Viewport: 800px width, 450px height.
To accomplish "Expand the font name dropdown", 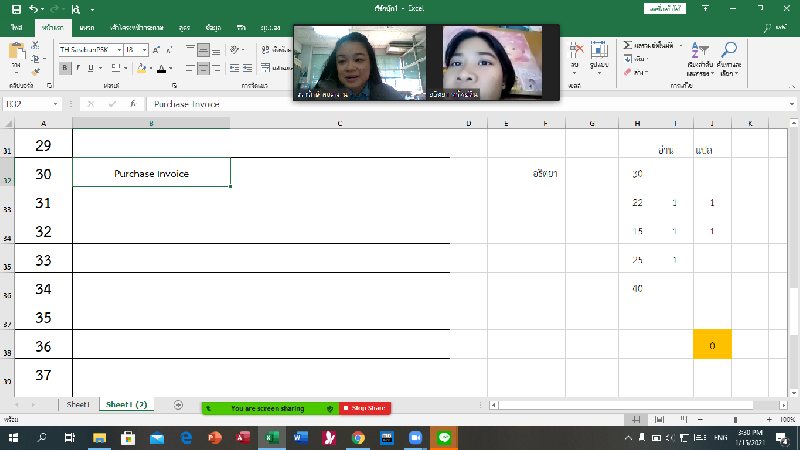I will 118,49.
